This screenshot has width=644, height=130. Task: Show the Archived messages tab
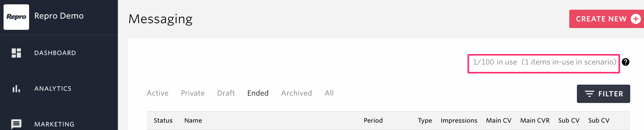tap(296, 93)
